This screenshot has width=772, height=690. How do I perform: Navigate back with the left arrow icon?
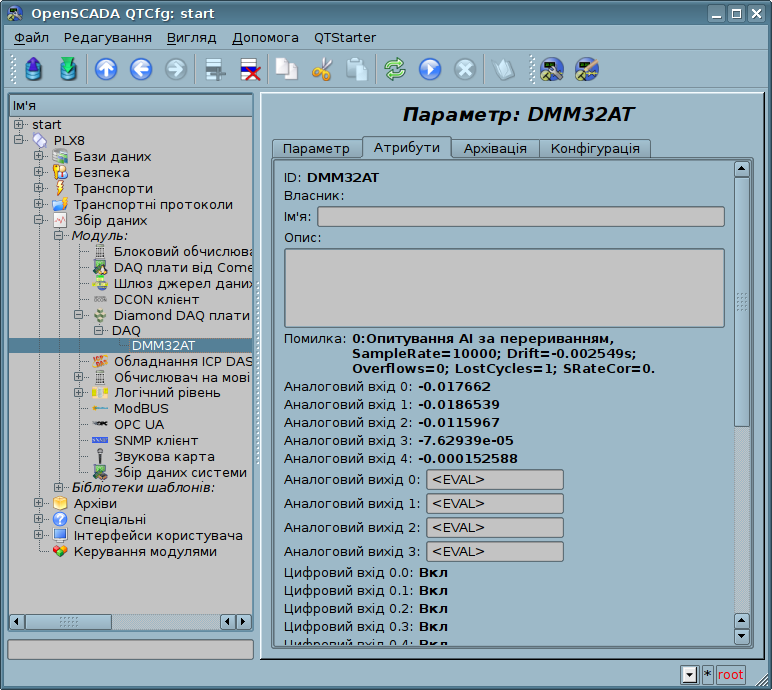pos(141,69)
